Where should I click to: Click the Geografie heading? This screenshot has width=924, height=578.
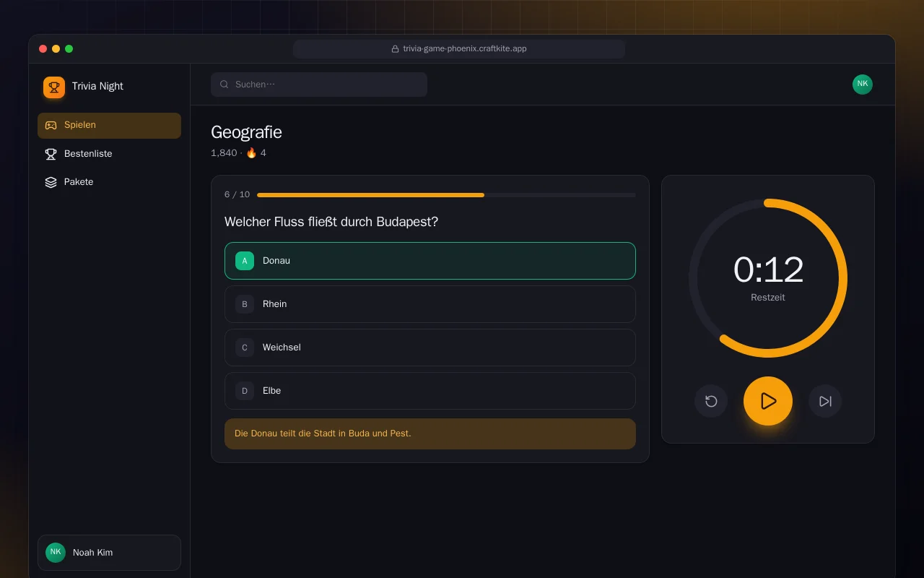tap(246, 132)
